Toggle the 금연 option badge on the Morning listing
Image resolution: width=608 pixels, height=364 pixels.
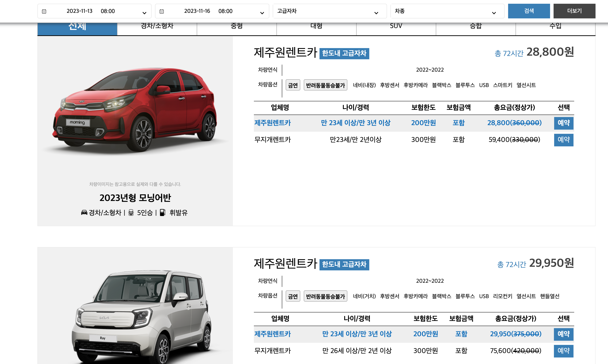[293, 85]
